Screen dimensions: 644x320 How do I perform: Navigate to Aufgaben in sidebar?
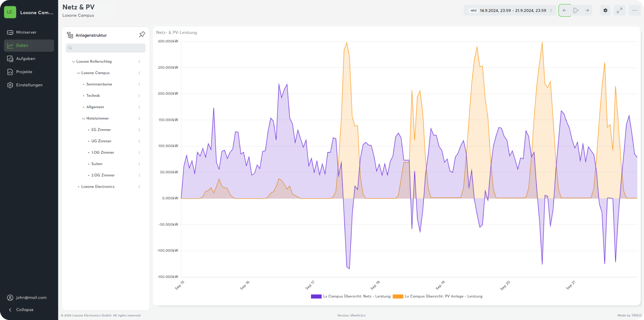[x=26, y=59]
